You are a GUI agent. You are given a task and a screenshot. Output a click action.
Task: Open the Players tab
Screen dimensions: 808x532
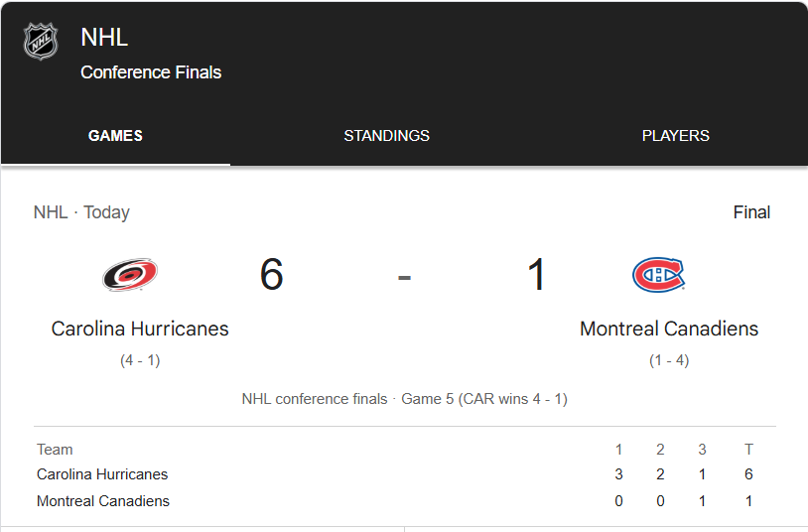point(676,136)
